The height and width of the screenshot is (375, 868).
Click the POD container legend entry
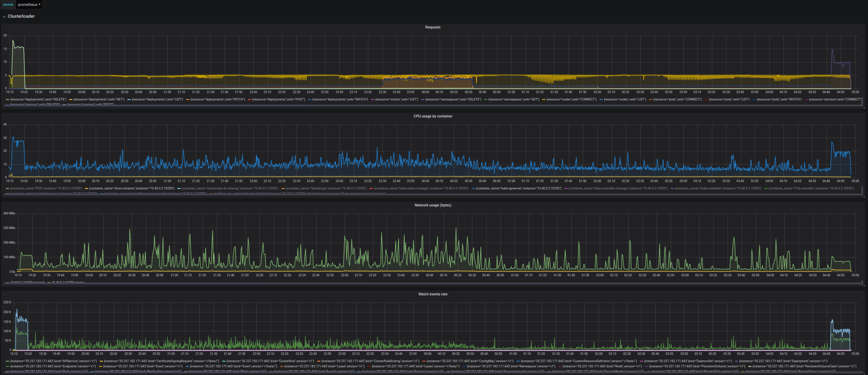(x=46, y=188)
